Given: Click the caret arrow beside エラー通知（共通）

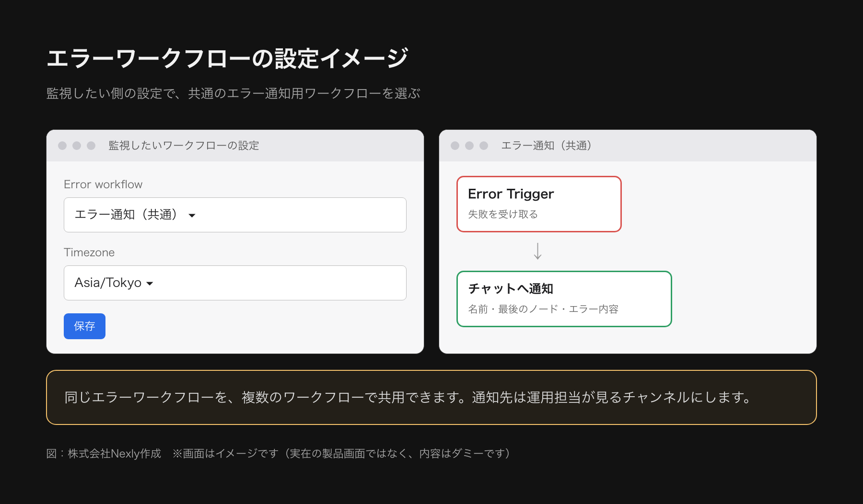Looking at the screenshot, I should tap(192, 216).
